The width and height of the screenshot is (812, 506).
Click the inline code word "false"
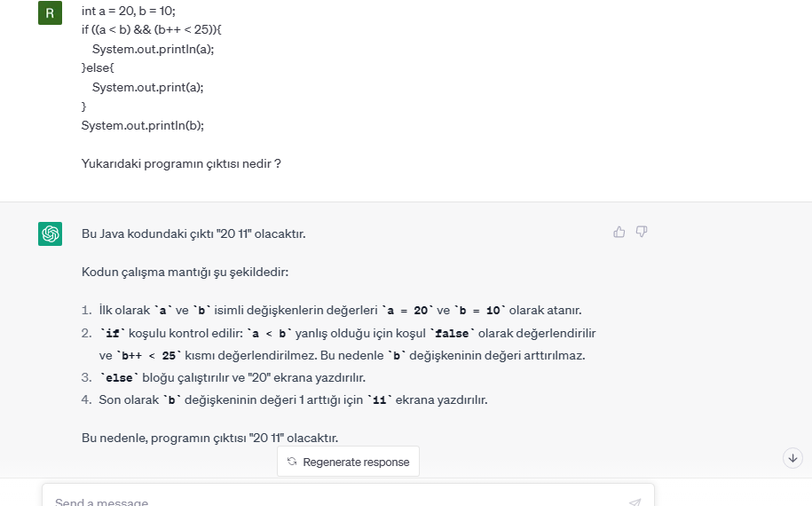[452, 334]
